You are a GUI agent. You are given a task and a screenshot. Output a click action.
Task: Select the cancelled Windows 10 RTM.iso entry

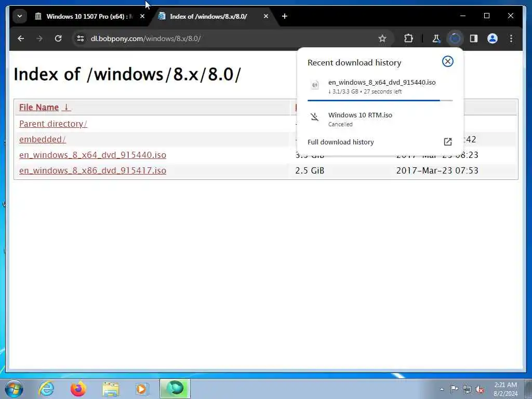point(380,119)
